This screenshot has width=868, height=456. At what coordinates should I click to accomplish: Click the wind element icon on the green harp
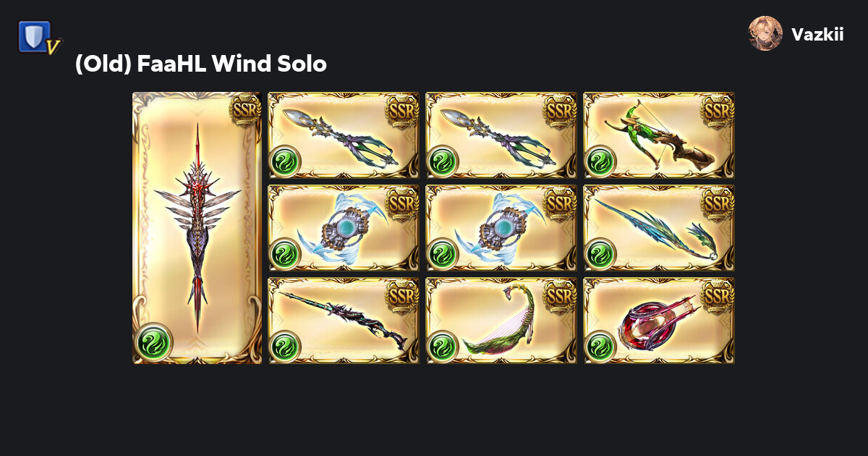[443, 347]
